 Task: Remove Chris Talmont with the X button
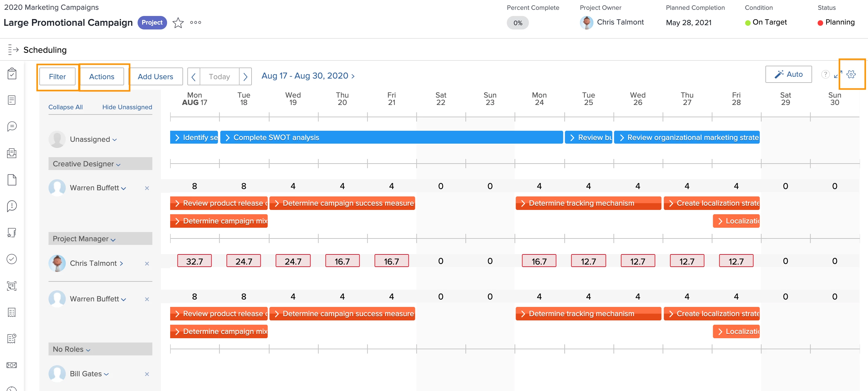tap(147, 264)
